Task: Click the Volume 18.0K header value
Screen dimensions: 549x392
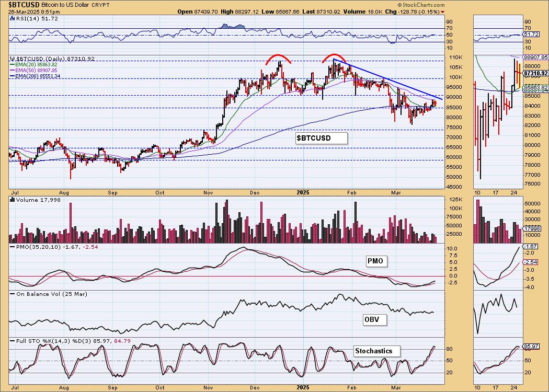Action: [x=363, y=11]
